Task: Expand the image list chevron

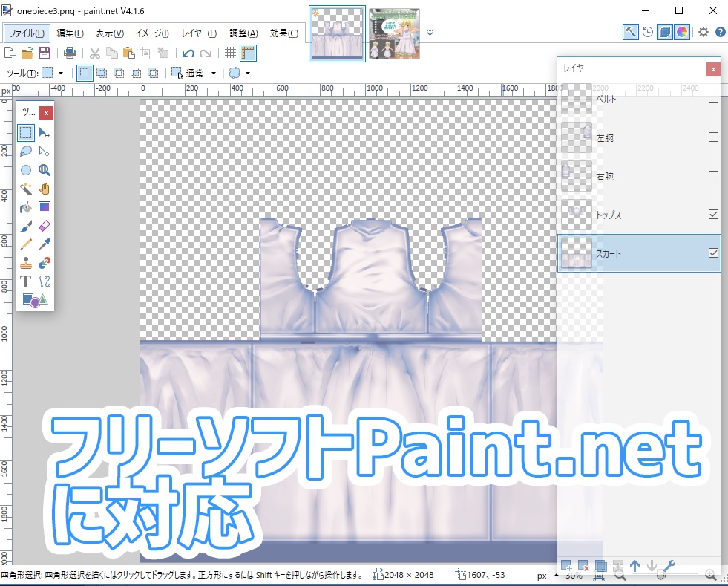Action: coord(430,33)
